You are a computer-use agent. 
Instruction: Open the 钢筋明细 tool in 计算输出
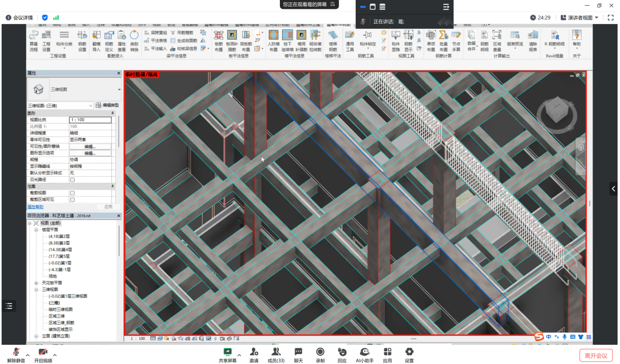(x=484, y=41)
